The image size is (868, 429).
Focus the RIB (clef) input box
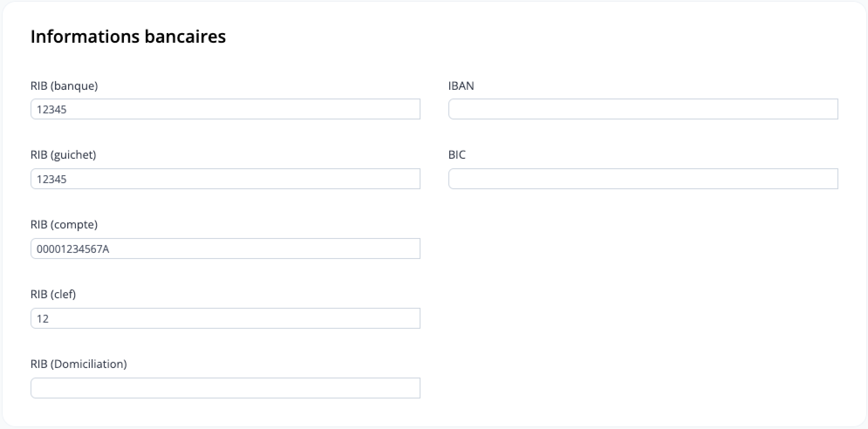225,318
